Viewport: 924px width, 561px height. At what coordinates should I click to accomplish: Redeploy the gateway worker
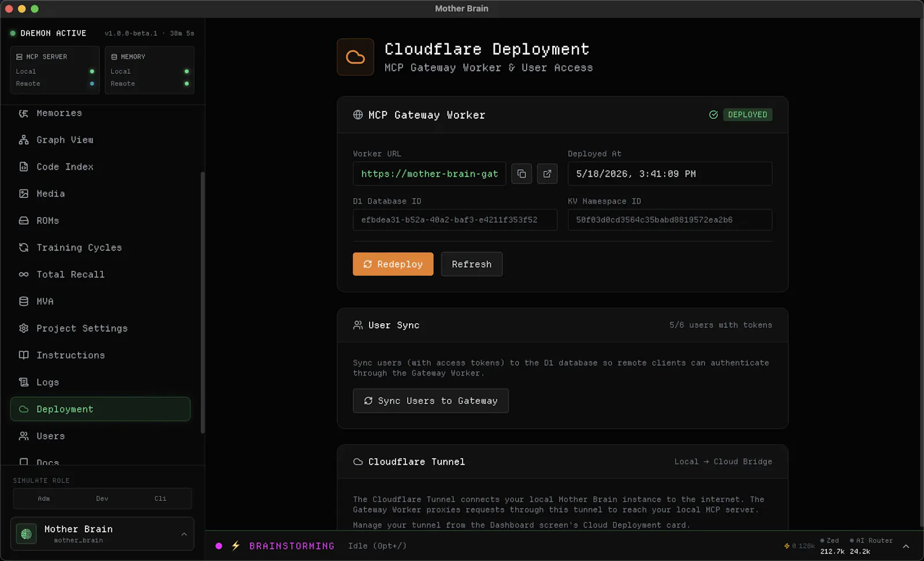tap(393, 264)
